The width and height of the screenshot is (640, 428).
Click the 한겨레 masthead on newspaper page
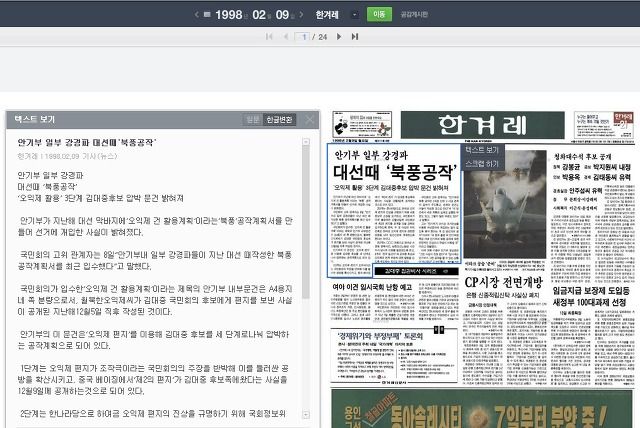pos(482,125)
